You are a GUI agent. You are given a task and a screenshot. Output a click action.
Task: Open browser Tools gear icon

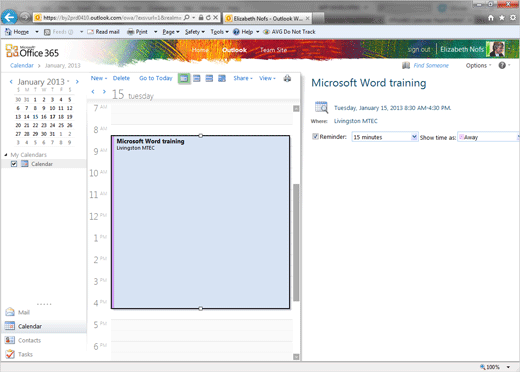(x=513, y=18)
